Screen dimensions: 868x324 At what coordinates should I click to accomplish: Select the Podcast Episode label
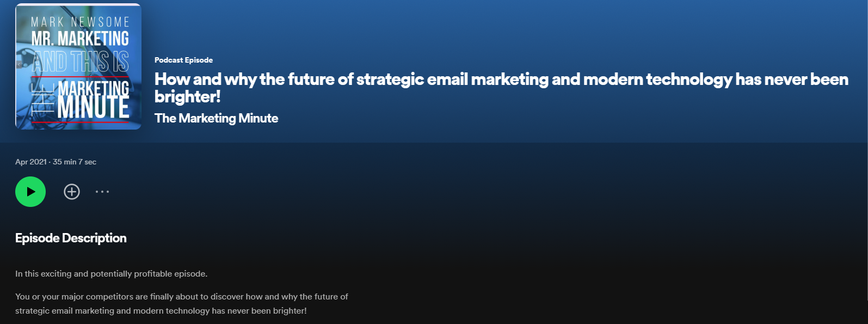183,60
